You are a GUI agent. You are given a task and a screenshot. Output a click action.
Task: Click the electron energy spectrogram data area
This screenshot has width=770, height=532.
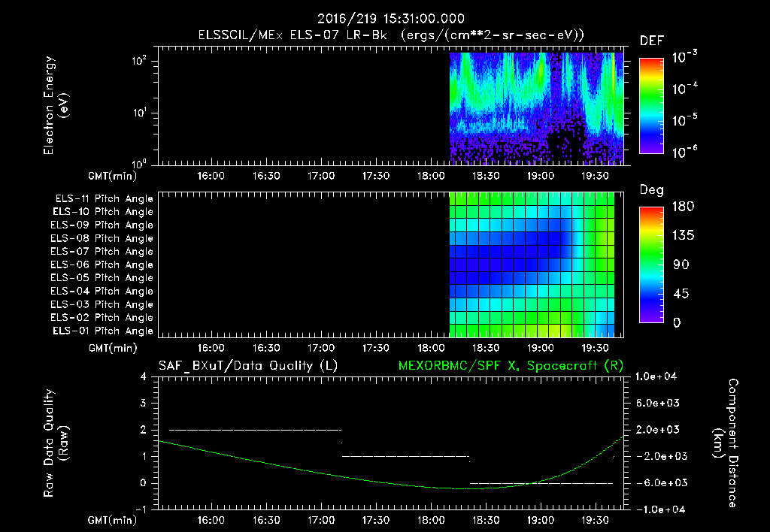pyautogui.click(x=536, y=108)
